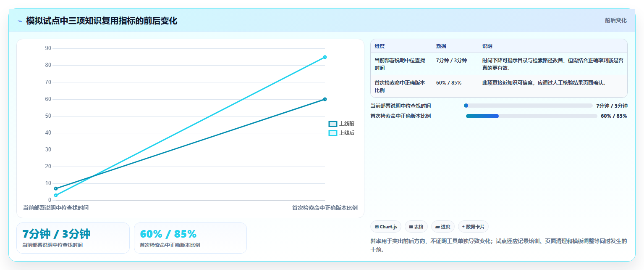
Task: Click the lightning icon beside the title
Action: [20, 21]
